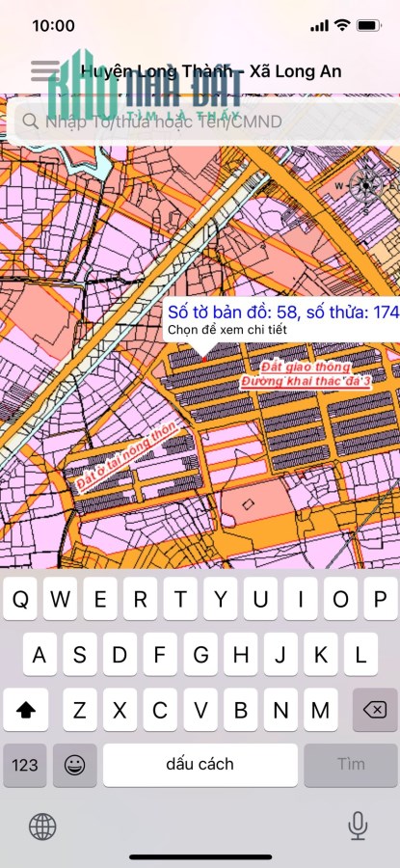Tap the compass rose icon on map
This screenshot has height=868, width=400.
pos(365,186)
